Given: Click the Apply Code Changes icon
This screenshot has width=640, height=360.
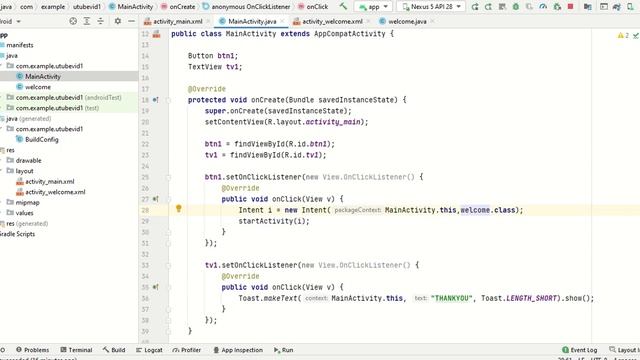Looking at the screenshot, I should tap(502, 7).
